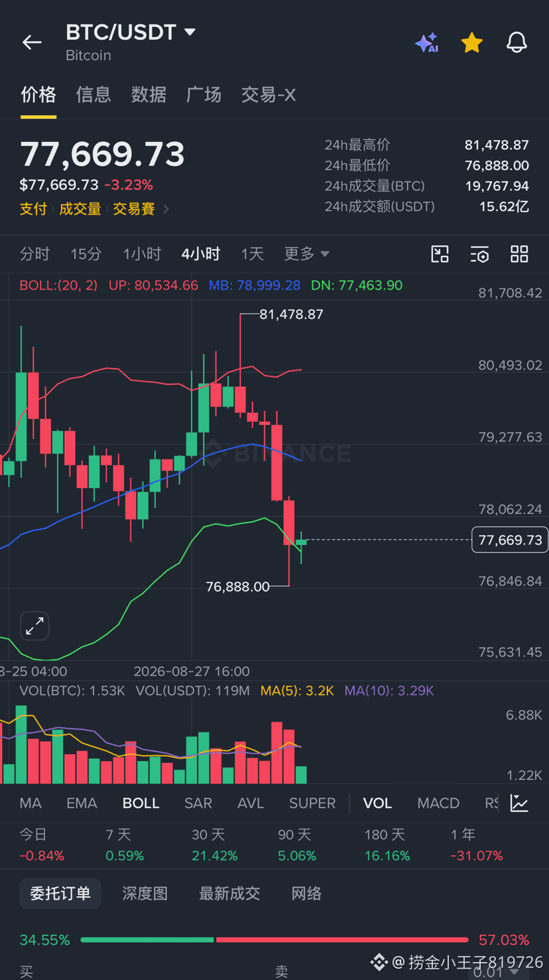The image size is (549, 980).
Task: Tap the VOL(BTC): 1.53K legend
Action: (x=72, y=691)
